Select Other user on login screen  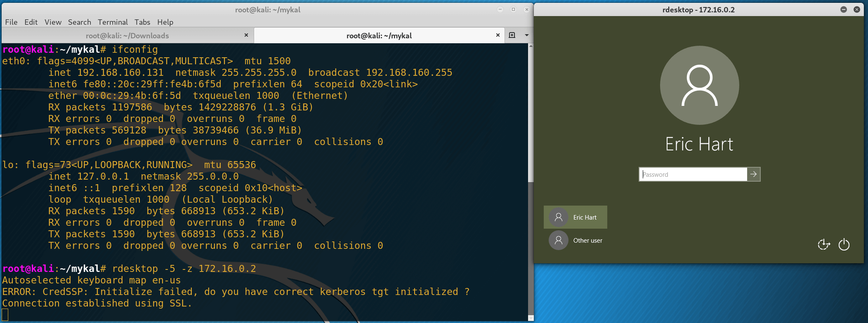click(x=576, y=240)
